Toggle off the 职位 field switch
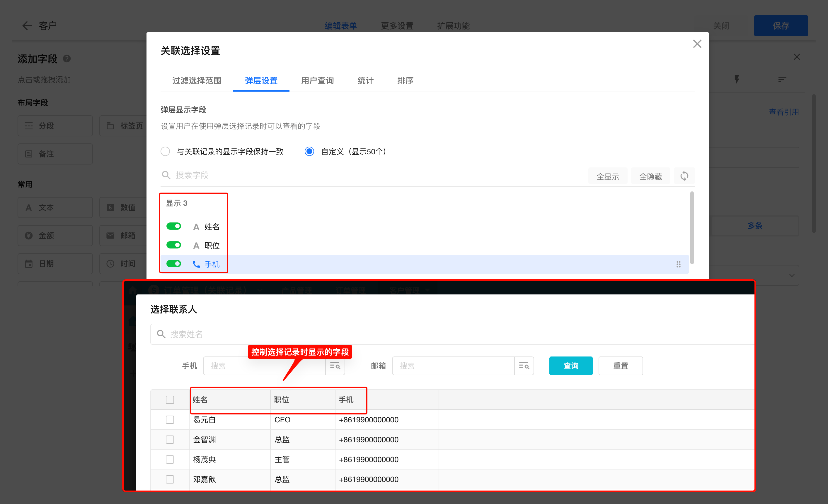The width and height of the screenshot is (828, 504). coord(174,245)
